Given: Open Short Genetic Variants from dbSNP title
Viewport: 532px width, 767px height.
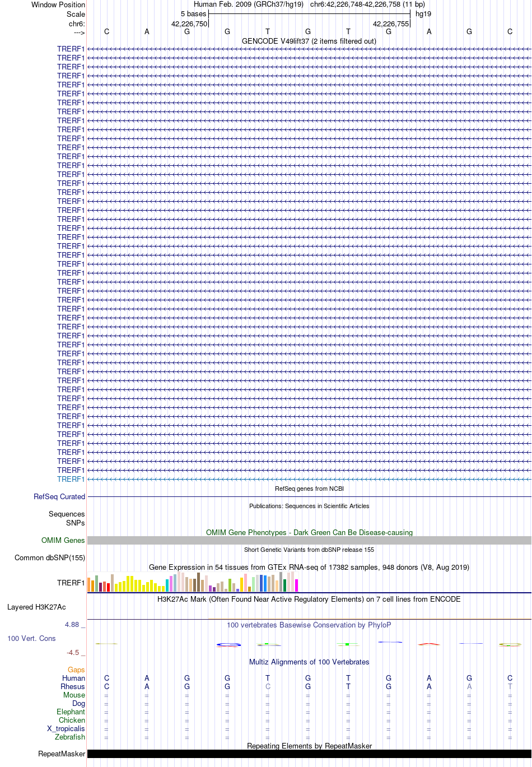Looking at the screenshot, I should pos(309,550).
